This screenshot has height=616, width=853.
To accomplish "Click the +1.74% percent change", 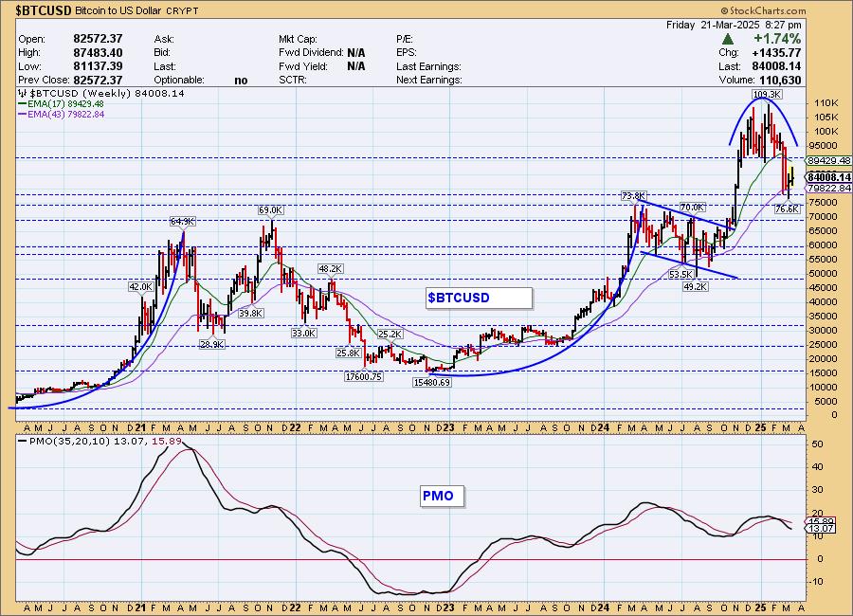I will pyautogui.click(x=777, y=39).
